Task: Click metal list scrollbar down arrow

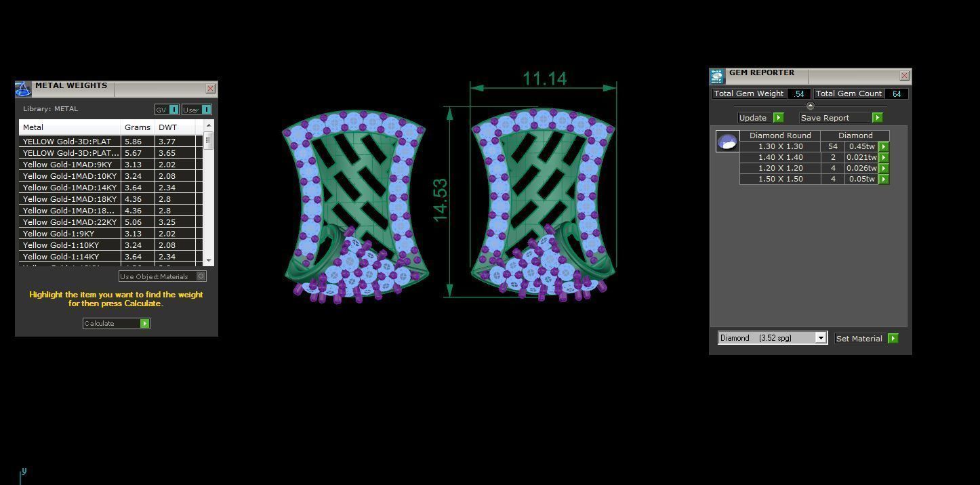Action: [209, 261]
